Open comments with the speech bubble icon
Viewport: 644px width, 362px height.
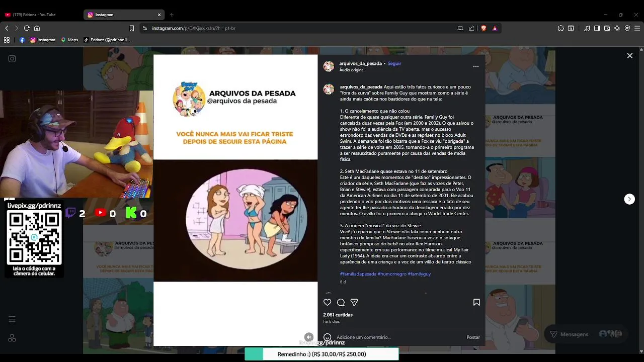[341, 302]
